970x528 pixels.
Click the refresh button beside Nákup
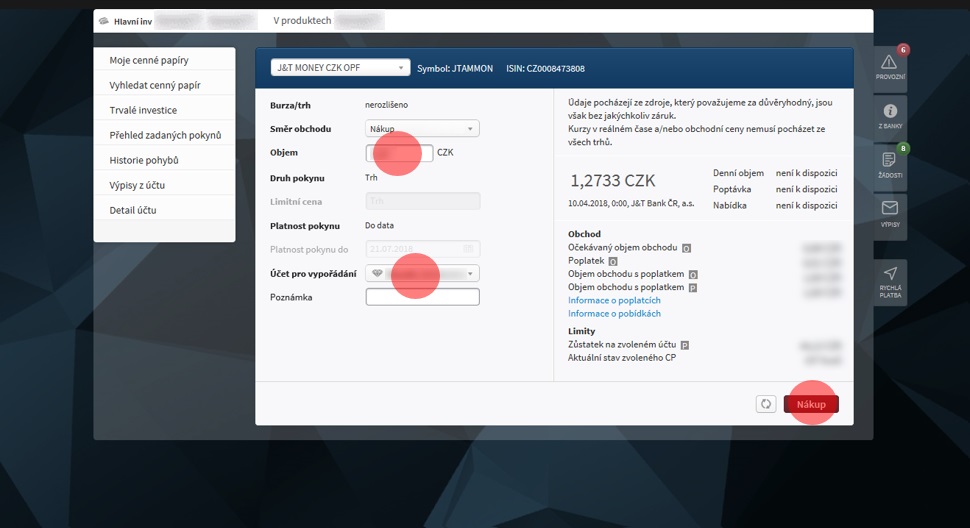(765, 404)
